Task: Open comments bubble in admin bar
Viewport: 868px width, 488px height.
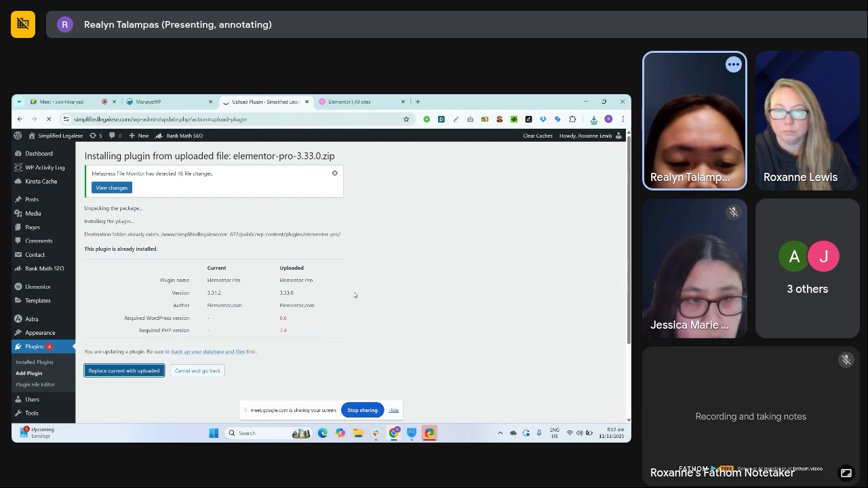Action: click(x=115, y=136)
